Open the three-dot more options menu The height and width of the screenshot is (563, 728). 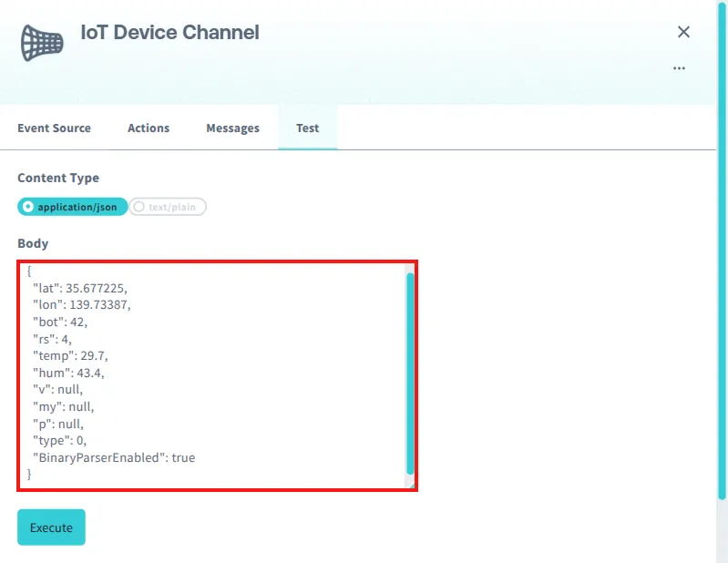click(x=679, y=68)
